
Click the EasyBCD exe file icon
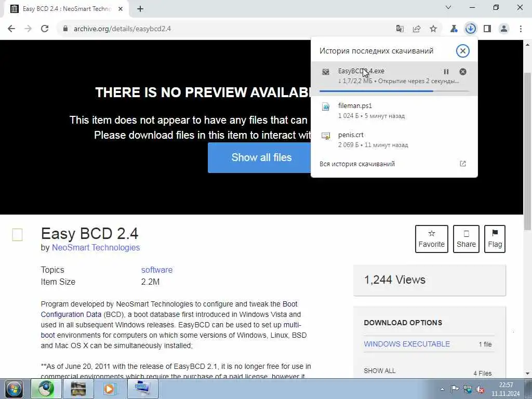pos(326,72)
